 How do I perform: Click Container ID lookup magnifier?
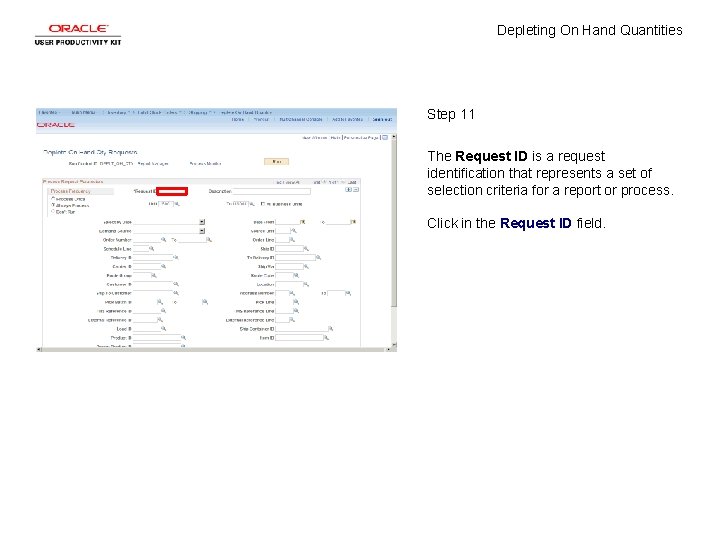[x=175, y=284]
